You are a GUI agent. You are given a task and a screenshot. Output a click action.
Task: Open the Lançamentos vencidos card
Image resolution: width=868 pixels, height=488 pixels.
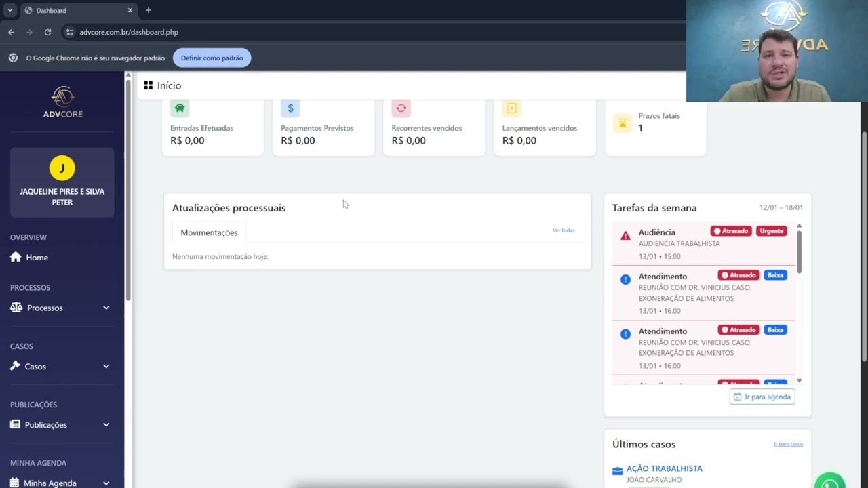[x=545, y=127]
